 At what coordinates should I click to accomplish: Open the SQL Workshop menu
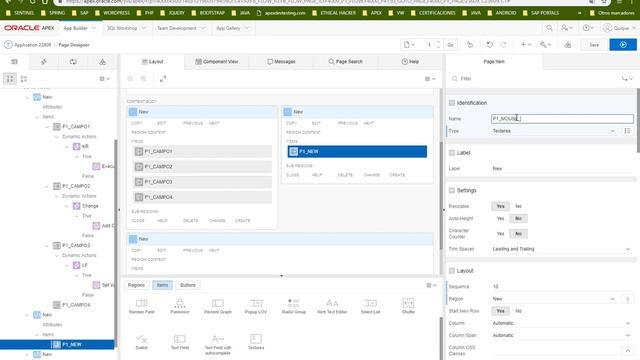(x=126, y=28)
